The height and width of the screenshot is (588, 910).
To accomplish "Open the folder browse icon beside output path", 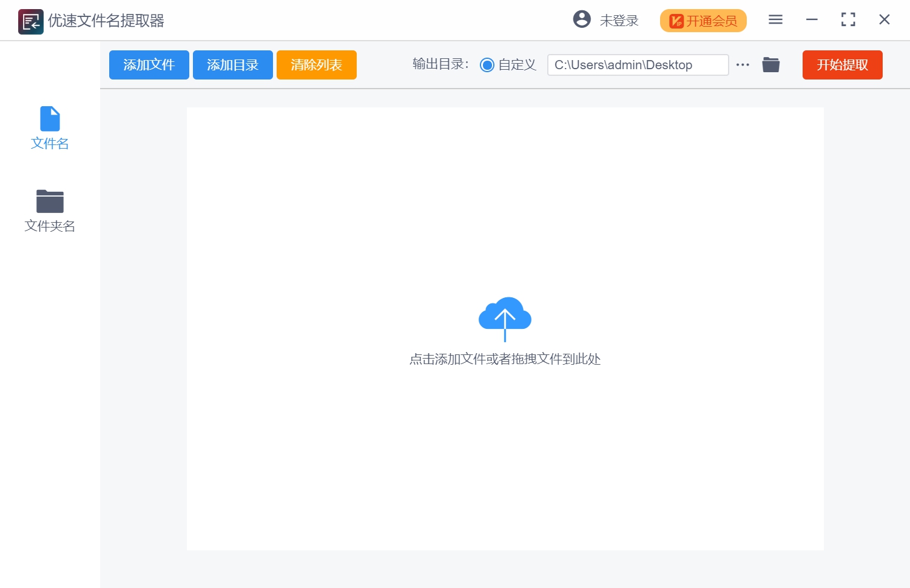I will click(770, 64).
